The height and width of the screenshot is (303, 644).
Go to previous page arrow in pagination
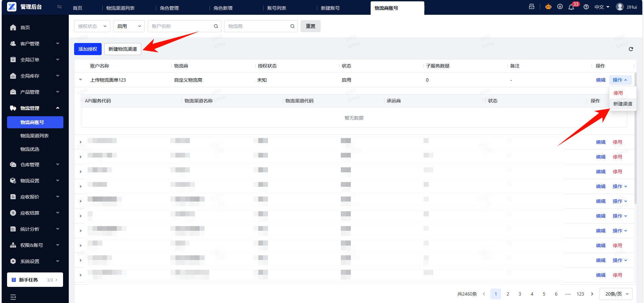(484, 294)
